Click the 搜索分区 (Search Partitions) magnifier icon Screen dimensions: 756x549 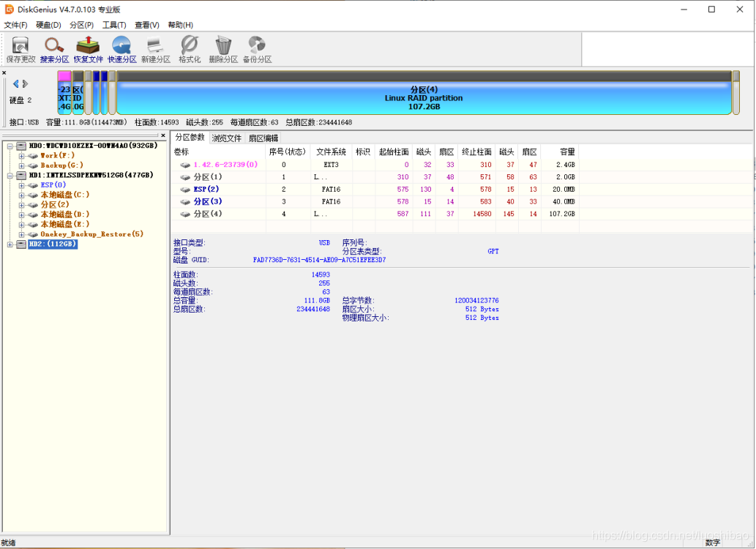point(54,49)
